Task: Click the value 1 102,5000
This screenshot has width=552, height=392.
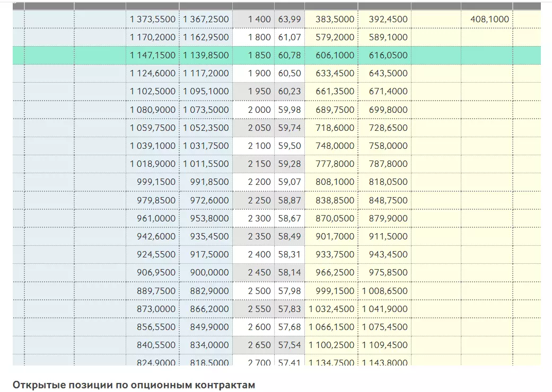Action: (x=152, y=92)
